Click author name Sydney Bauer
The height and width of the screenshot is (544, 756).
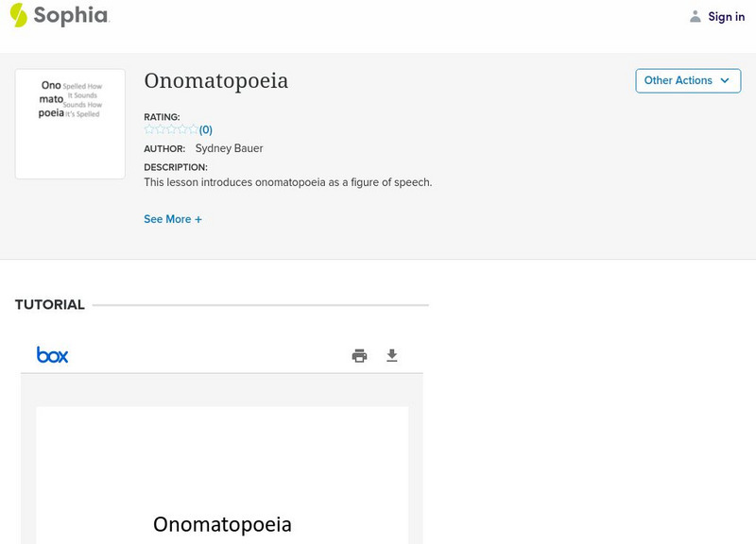[x=230, y=148]
